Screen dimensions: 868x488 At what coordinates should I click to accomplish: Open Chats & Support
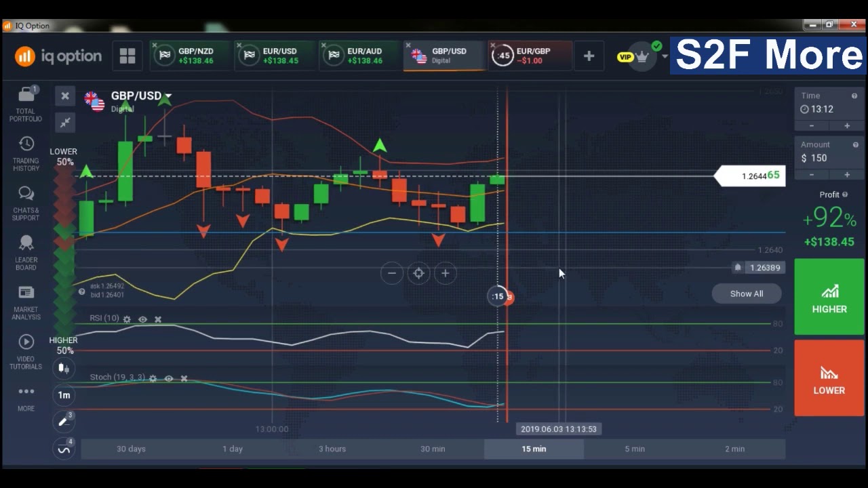[26, 203]
